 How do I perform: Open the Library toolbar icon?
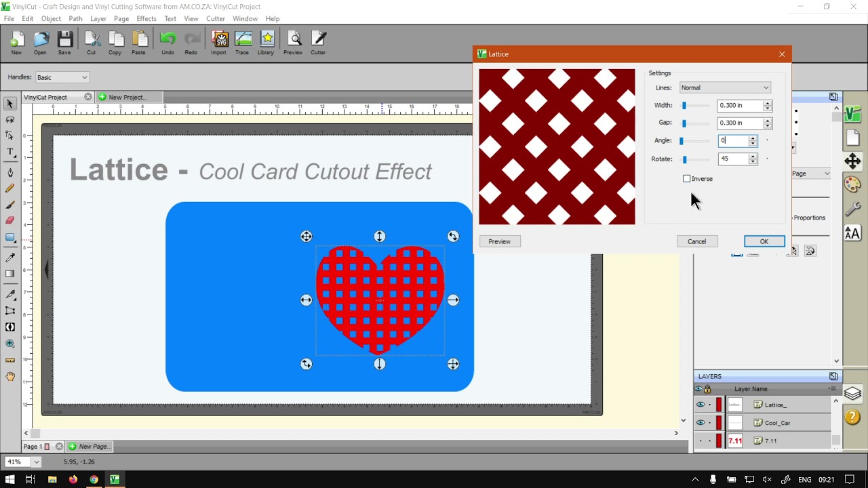(x=266, y=43)
